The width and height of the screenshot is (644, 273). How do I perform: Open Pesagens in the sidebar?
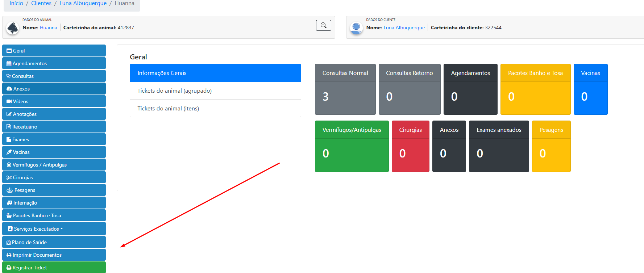[x=54, y=190]
